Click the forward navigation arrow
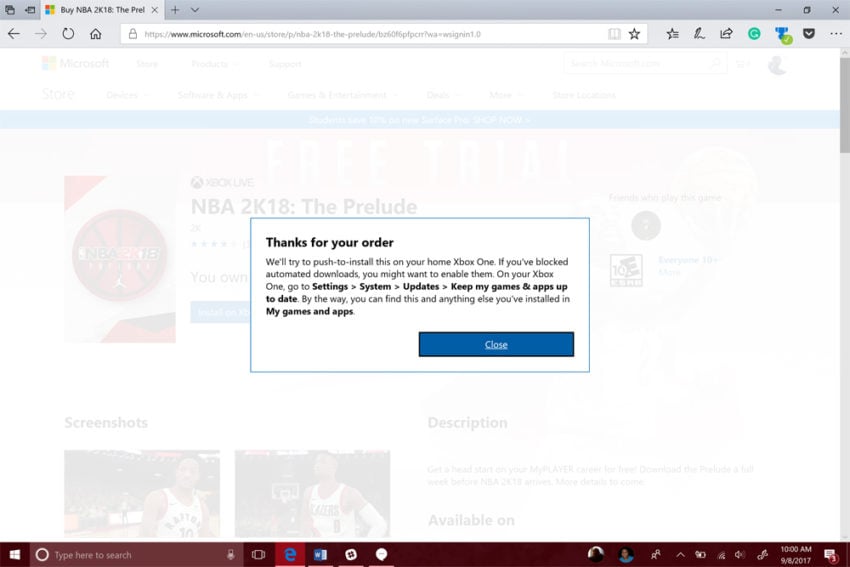Image resolution: width=850 pixels, height=567 pixels. pos(41,34)
